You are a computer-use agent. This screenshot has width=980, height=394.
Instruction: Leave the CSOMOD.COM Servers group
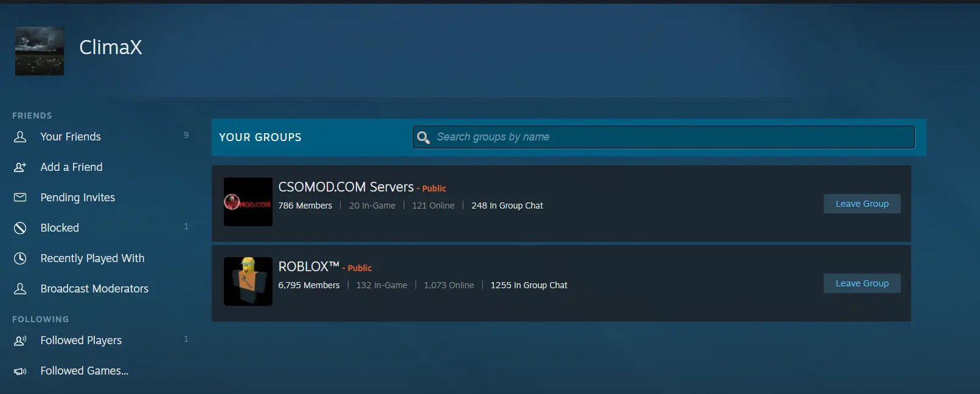pyautogui.click(x=861, y=204)
